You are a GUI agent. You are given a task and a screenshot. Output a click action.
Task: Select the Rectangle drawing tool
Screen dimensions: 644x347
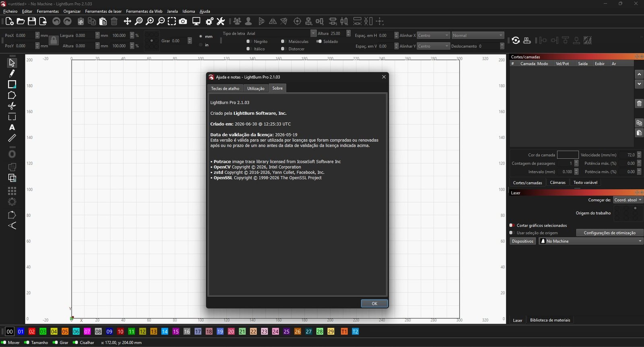click(x=12, y=84)
